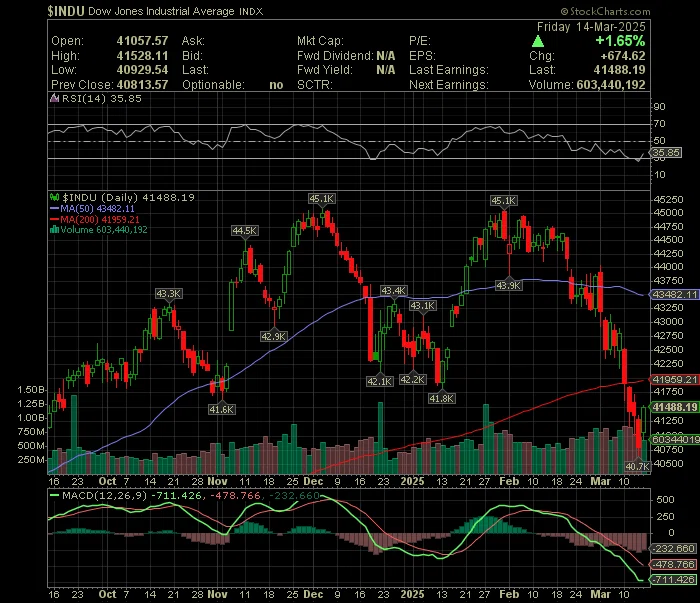Click the 43.1K price label
This screenshot has height=603, width=700.
[x=423, y=306]
